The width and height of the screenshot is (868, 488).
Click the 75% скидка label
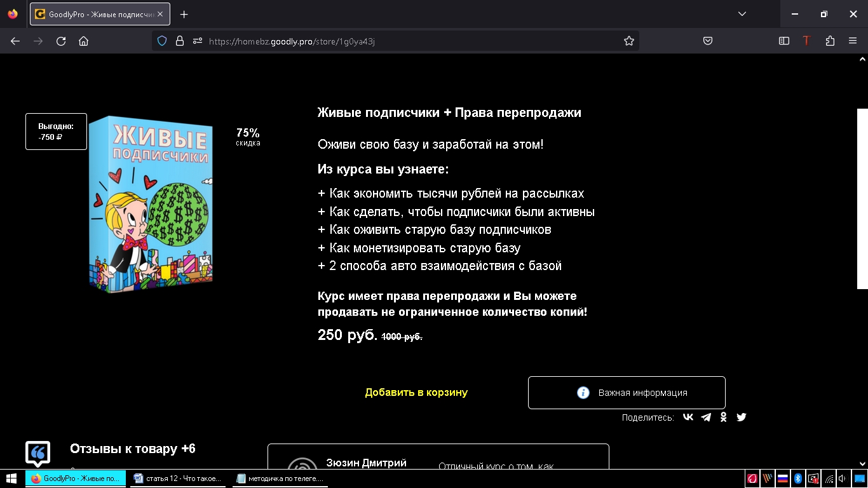pyautogui.click(x=248, y=137)
